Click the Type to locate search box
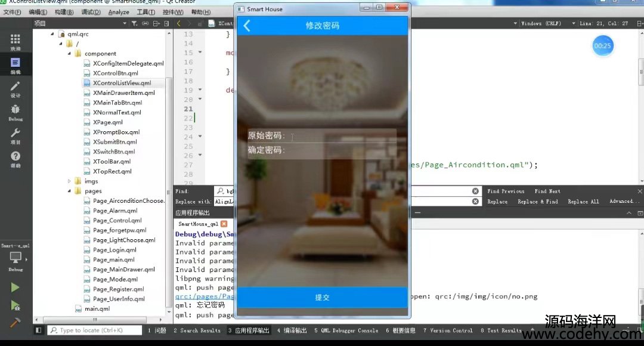 click(94, 330)
